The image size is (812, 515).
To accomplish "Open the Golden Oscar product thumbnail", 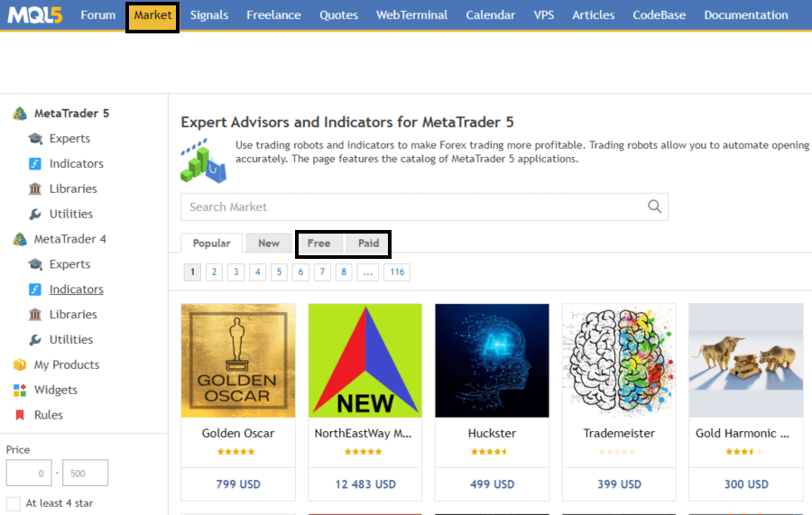I will pos(238,361).
